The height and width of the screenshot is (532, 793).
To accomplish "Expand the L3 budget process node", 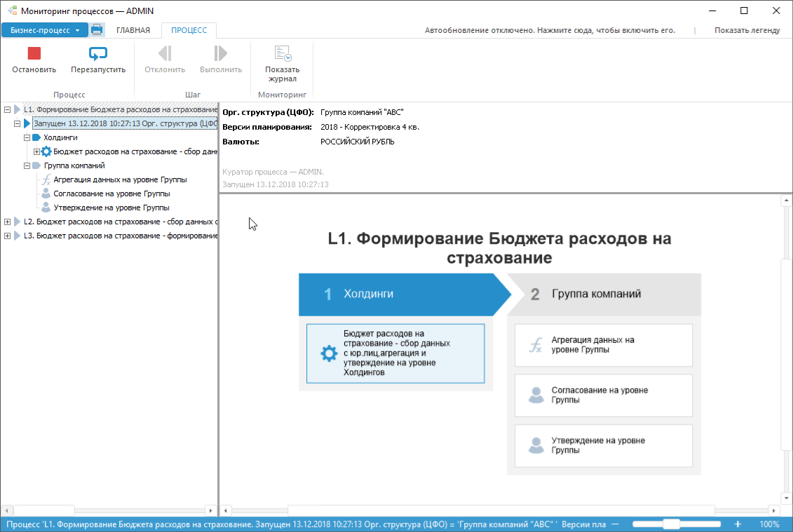I will 7,236.
